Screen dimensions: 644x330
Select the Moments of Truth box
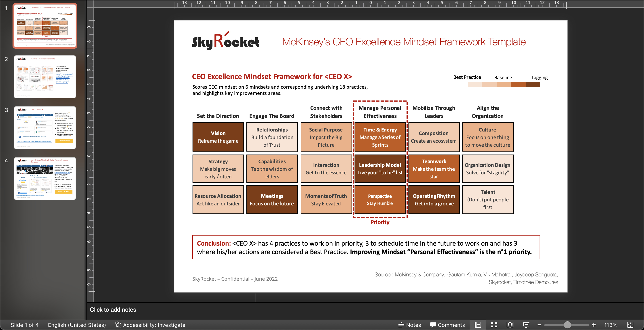click(x=326, y=199)
